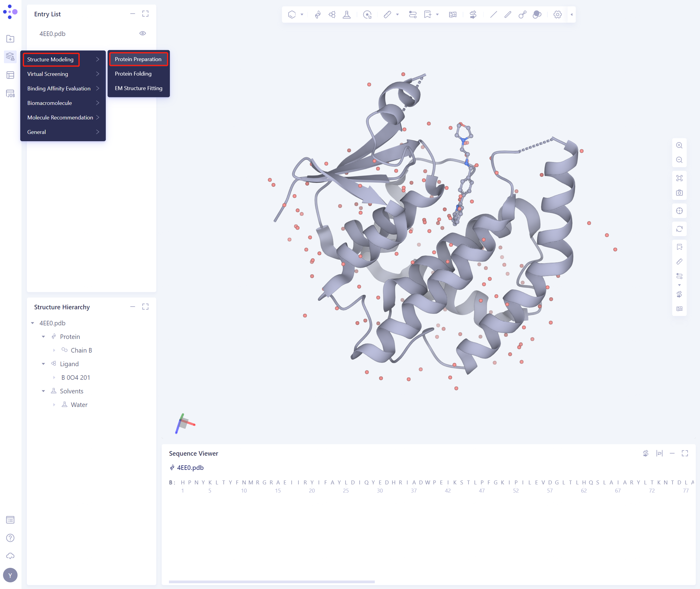Viewport: 700px width, 589px height.
Task: Open the label tool dropdown arrow
Action: pyautogui.click(x=437, y=14)
